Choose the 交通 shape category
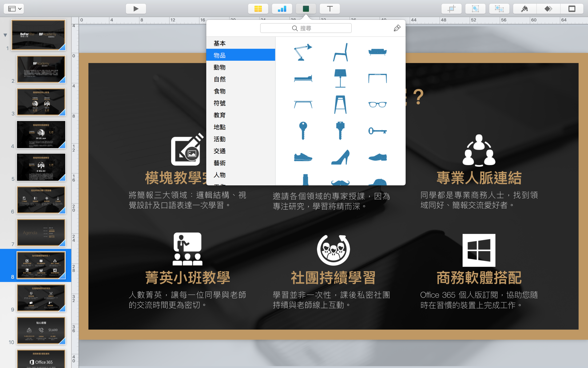The height and width of the screenshot is (368, 588). click(x=219, y=151)
